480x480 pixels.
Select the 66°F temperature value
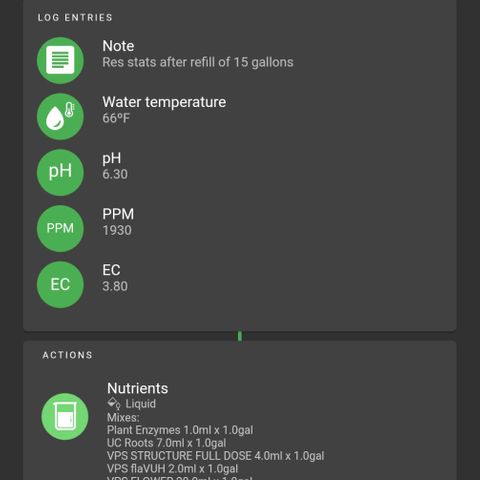116,118
